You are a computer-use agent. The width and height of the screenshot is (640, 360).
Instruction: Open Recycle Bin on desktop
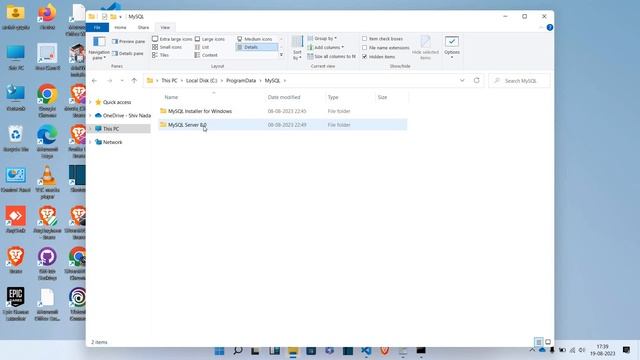[x=16, y=139]
